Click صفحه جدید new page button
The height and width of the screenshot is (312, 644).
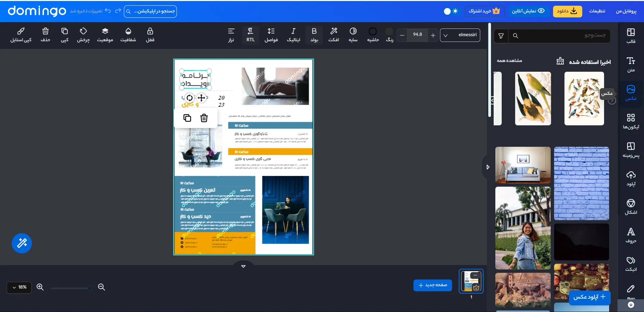click(433, 285)
